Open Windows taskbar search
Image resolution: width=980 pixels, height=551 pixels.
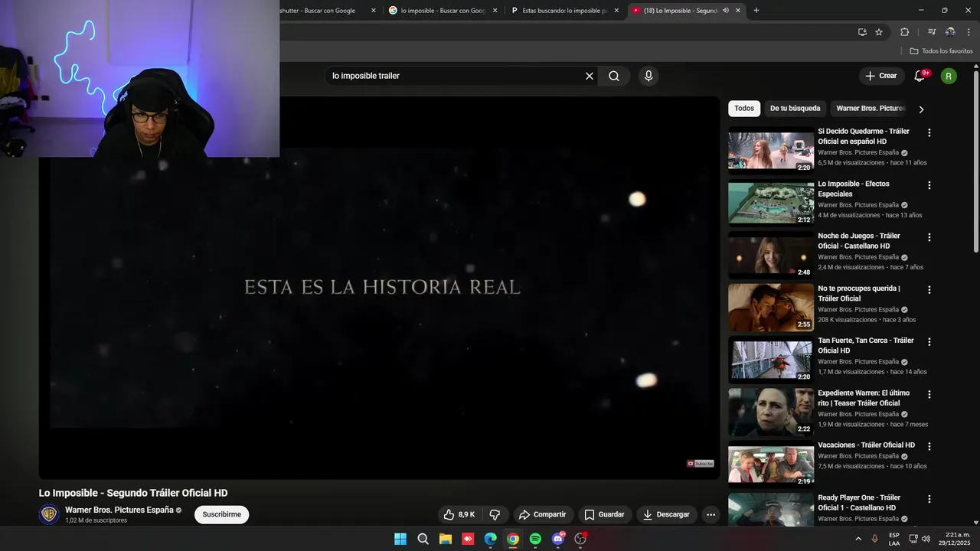click(423, 539)
